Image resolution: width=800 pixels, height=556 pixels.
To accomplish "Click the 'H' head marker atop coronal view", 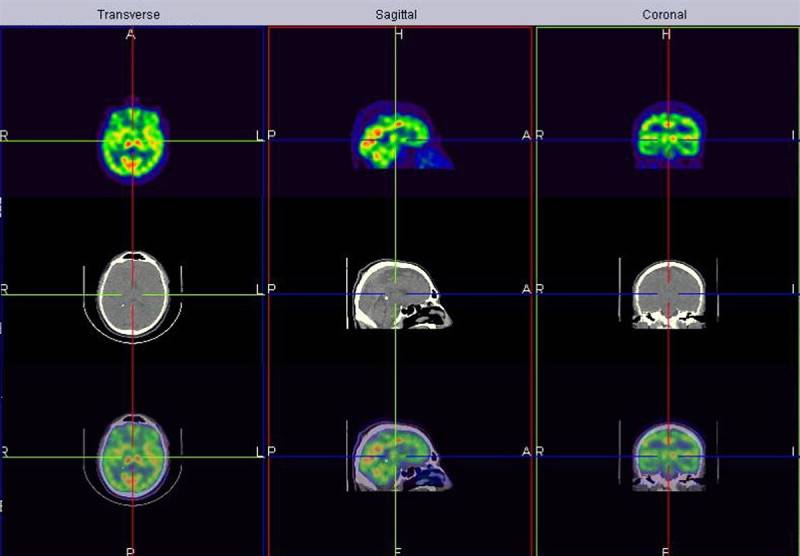I will pyautogui.click(x=667, y=35).
